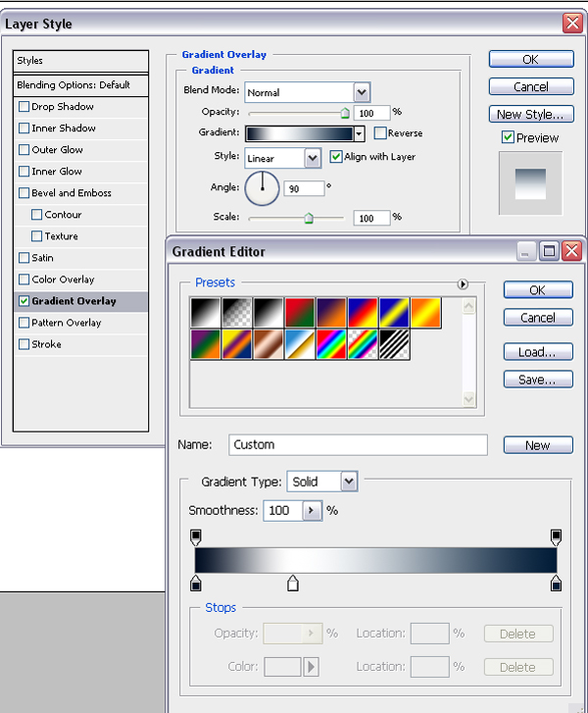Open the Presets flyout menu arrow
The image size is (588, 713).
[463, 284]
